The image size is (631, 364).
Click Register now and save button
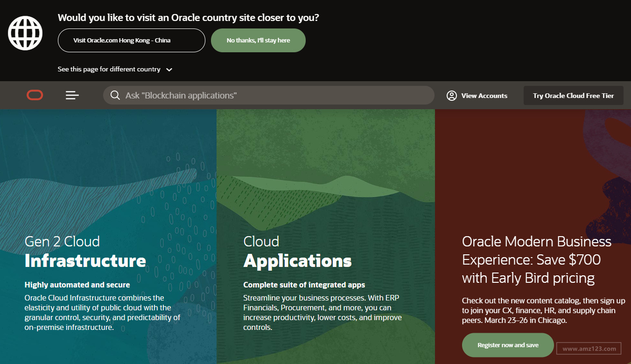pyautogui.click(x=508, y=345)
